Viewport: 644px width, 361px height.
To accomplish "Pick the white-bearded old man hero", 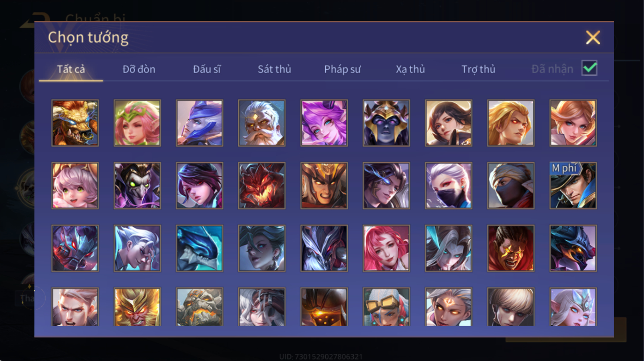I will pyautogui.click(x=262, y=123).
